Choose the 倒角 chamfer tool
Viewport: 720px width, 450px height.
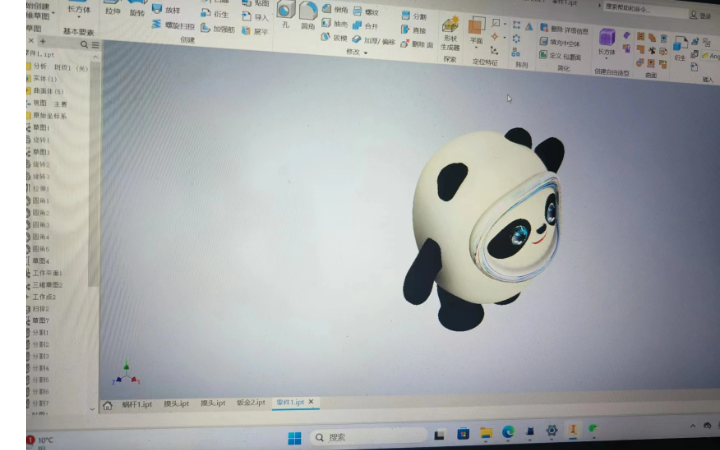(x=335, y=9)
